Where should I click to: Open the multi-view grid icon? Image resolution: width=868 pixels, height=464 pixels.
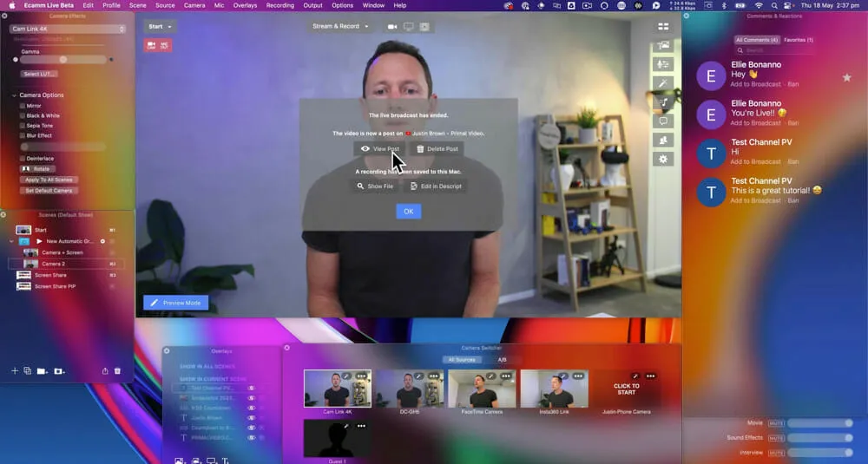664,27
